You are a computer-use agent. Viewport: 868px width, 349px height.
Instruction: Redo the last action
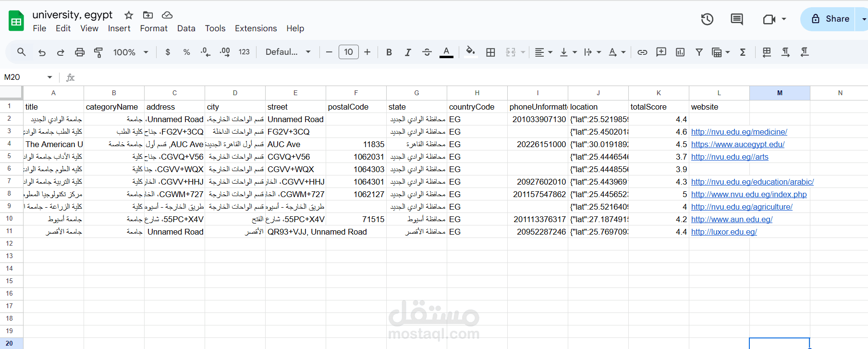61,52
